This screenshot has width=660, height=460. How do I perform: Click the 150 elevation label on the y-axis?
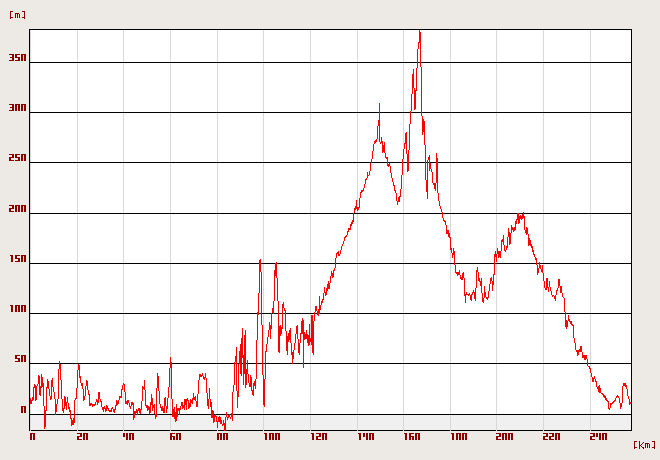tap(16, 259)
